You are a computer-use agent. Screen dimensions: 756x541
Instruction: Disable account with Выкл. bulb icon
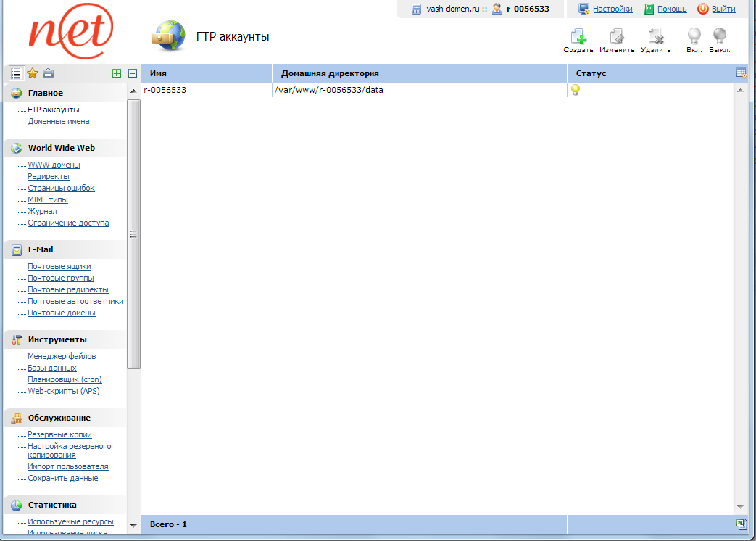[x=719, y=38]
